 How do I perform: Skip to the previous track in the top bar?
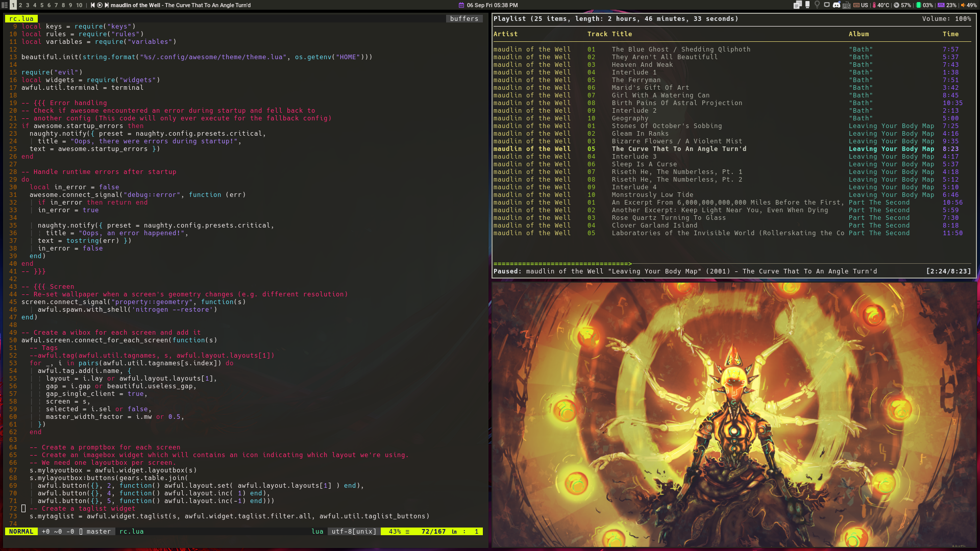(93, 5)
